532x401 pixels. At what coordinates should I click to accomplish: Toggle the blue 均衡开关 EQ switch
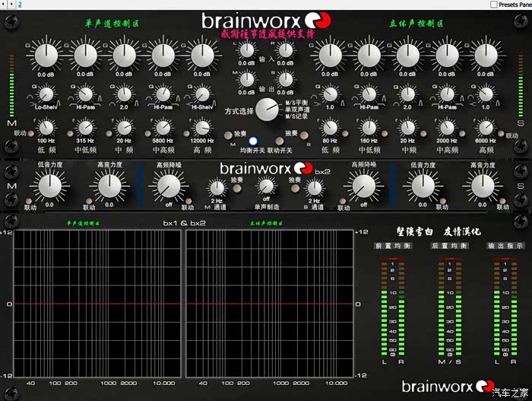pyautogui.click(x=254, y=142)
